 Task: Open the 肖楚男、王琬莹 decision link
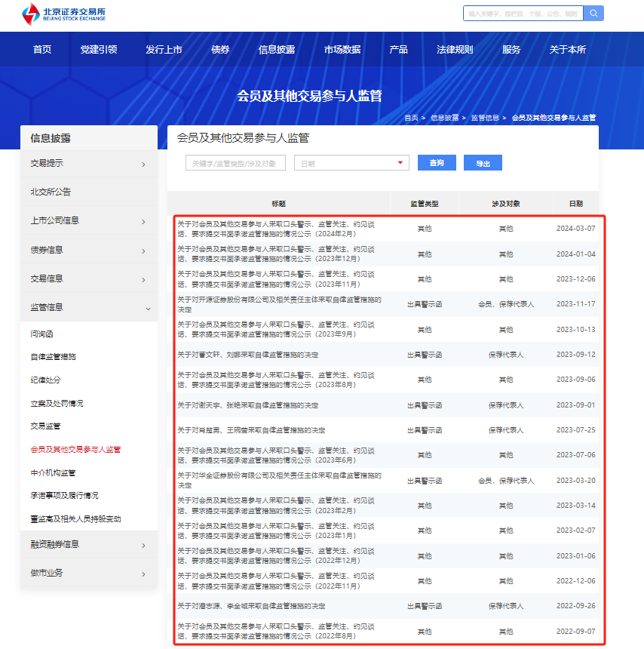pyautogui.click(x=251, y=430)
